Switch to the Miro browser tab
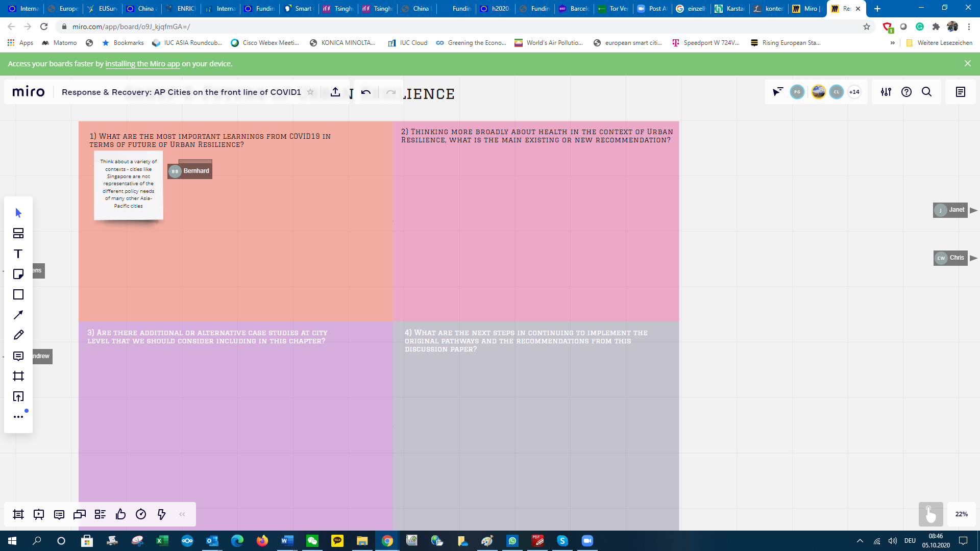The image size is (980, 551). click(x=806, y=9)
